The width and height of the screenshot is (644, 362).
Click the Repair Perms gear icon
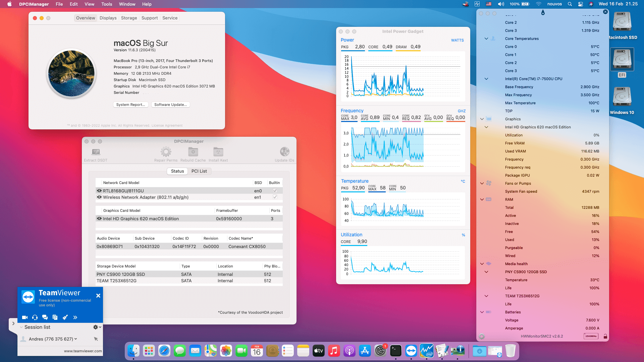coord(166,152)
